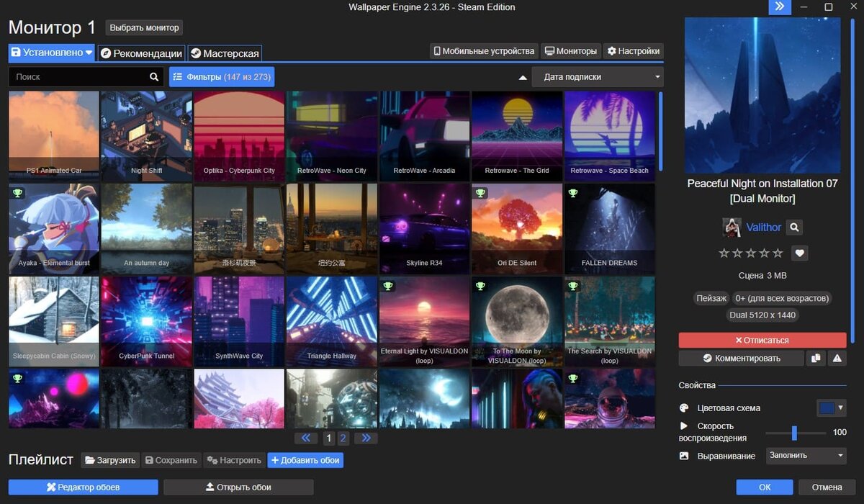This screenshot has width=864, height=504.
Task: Toggle Фильтры filters panel
Action: point(222,77)
